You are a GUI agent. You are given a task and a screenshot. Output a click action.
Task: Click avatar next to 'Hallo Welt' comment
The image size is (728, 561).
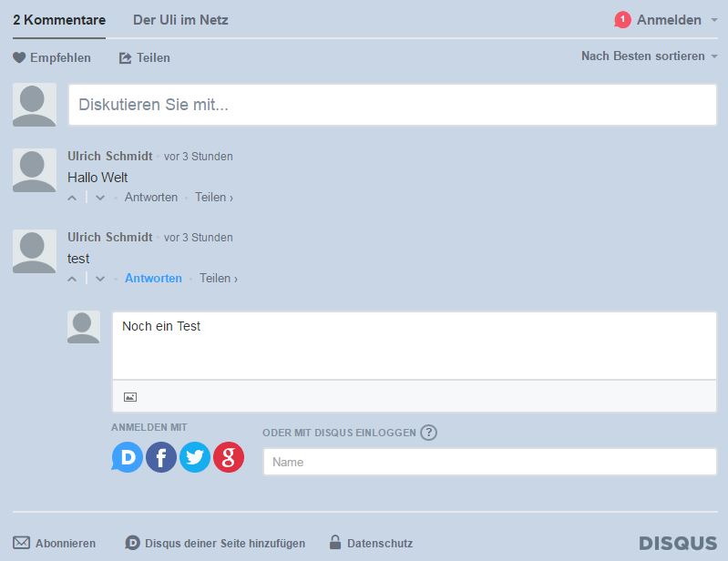35,170
